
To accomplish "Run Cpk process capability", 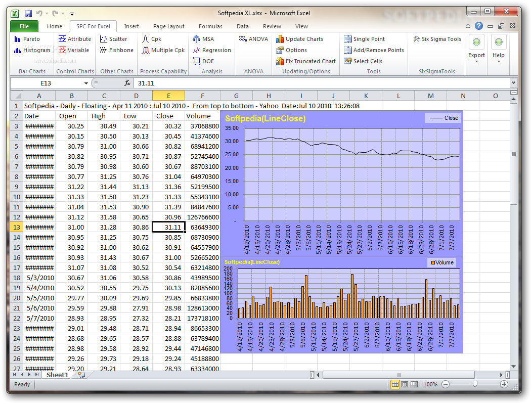I will [x=151, y=39].
